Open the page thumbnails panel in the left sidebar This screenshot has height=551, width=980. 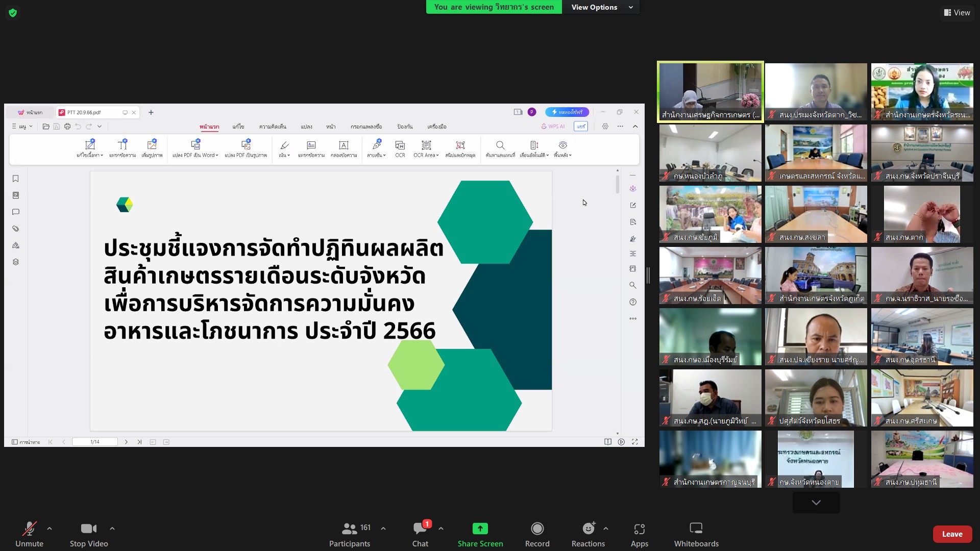tap(16, 195)
